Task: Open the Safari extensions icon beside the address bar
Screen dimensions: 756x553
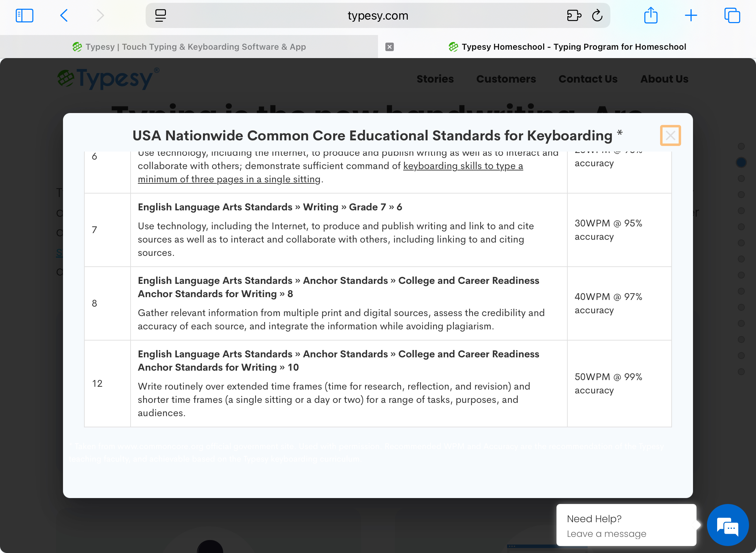Action: click(x=574, y=15)
